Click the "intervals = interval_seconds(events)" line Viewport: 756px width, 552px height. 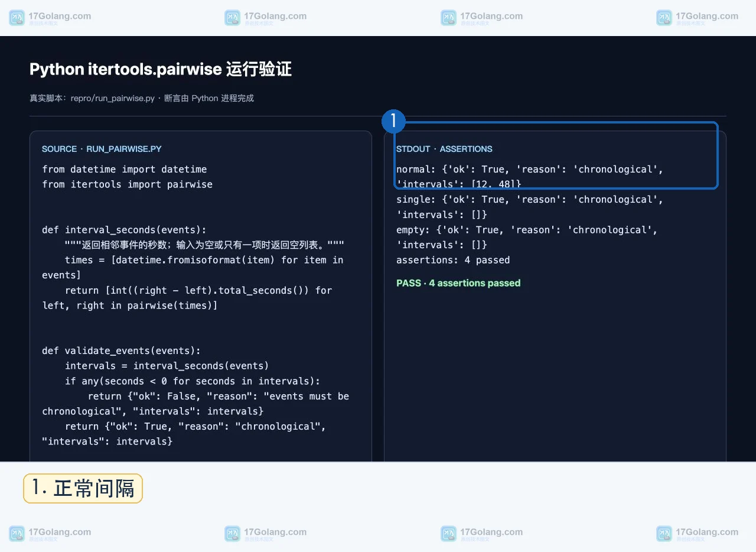(167, 366)
